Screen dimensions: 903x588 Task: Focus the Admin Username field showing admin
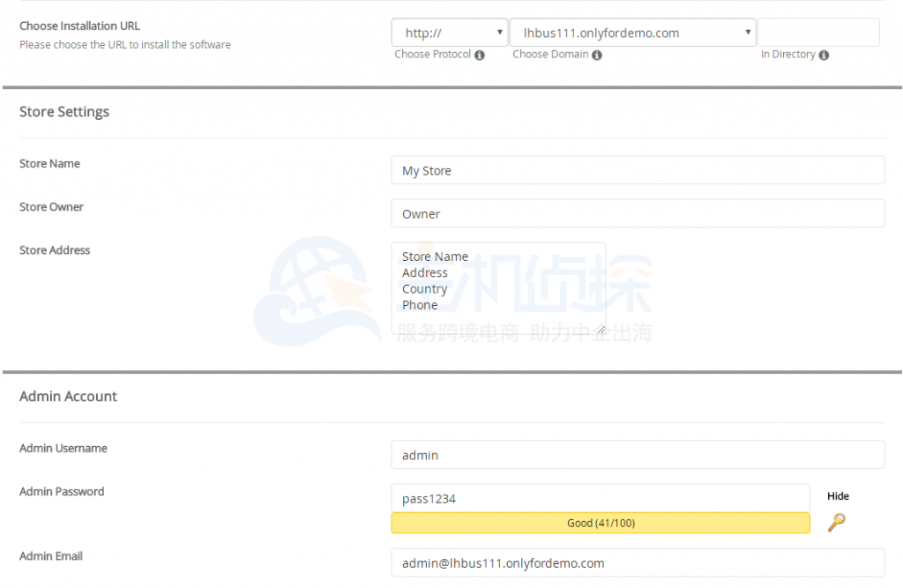638,455
